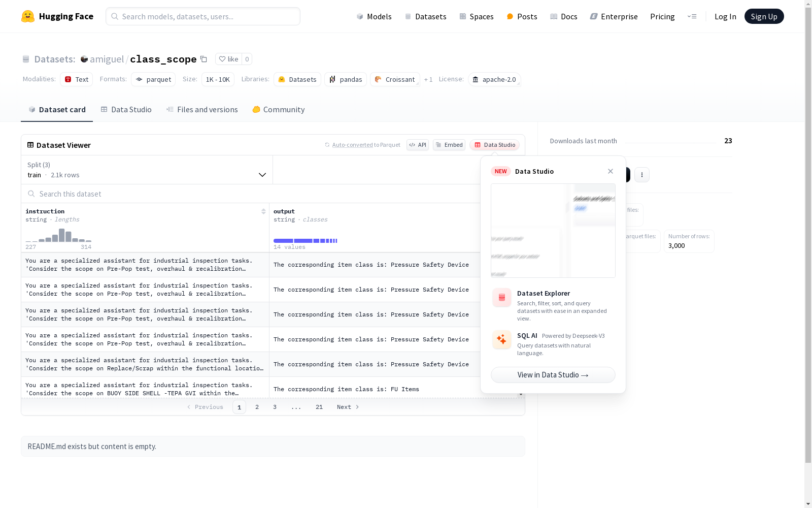Click the Data Studio preview thumbnail
This screenshot has height=508, width=812.
tap(553, 231)
